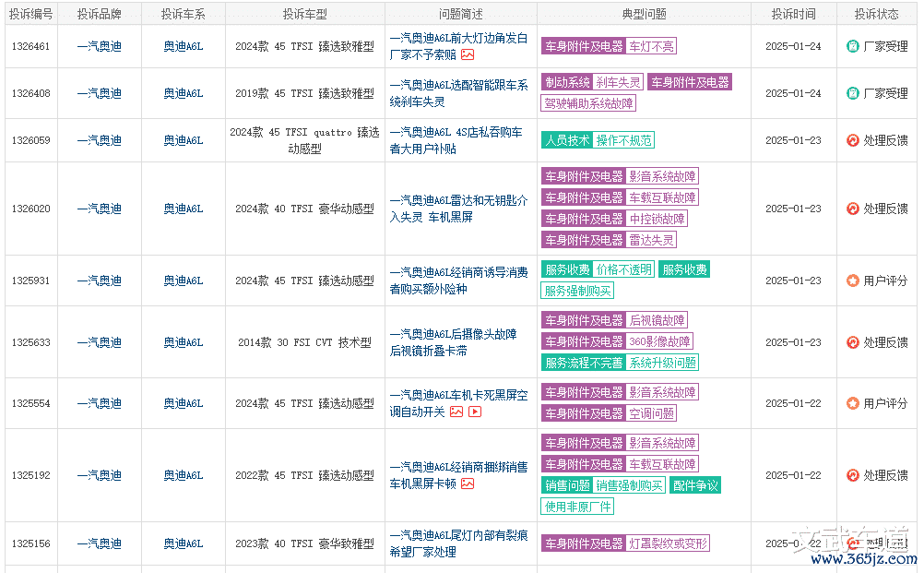Click 用户评分 status icon for complaint 1325554
This screenshot has height=573, width=924.
pos(852,403)
